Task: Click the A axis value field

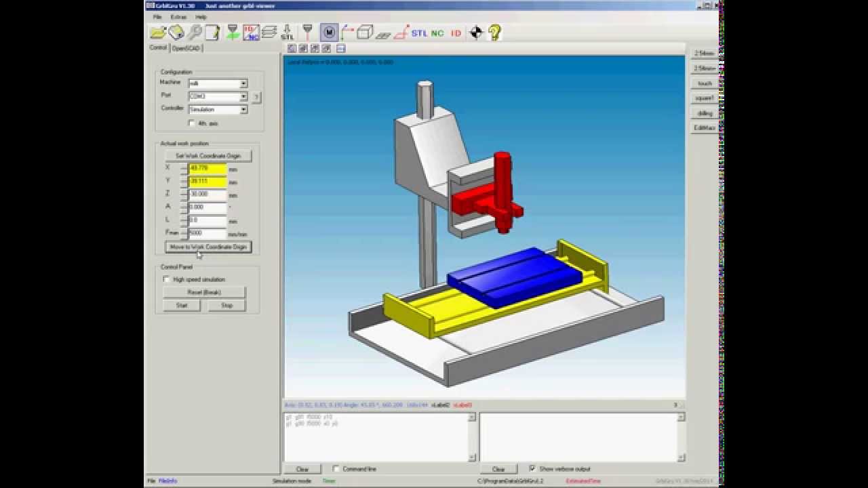Action: click(208, 207)
